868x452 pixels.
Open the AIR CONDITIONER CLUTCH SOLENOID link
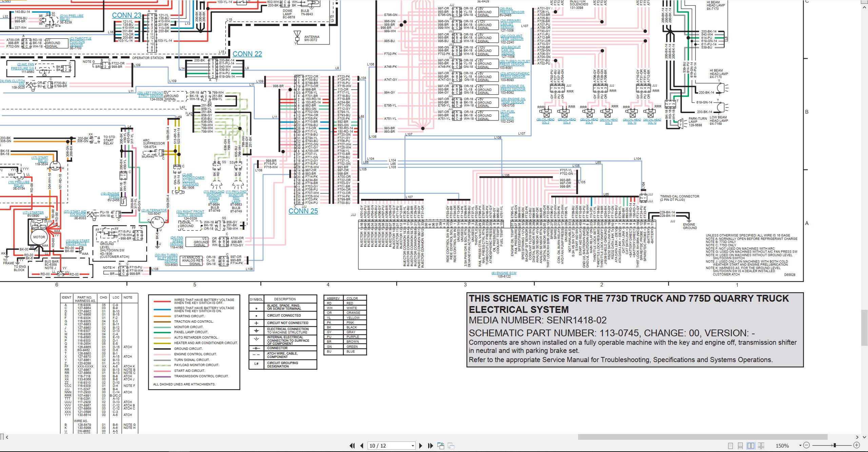coord(193,180)
